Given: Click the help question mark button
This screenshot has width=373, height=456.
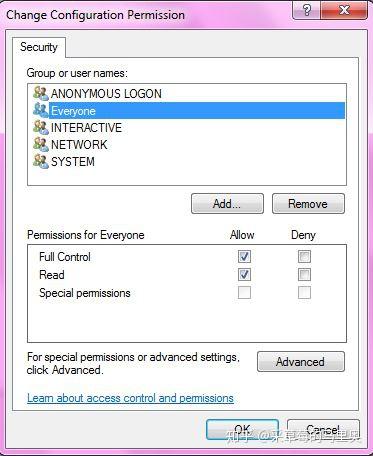Looking at the screenshot, I should tap(306, 10).
